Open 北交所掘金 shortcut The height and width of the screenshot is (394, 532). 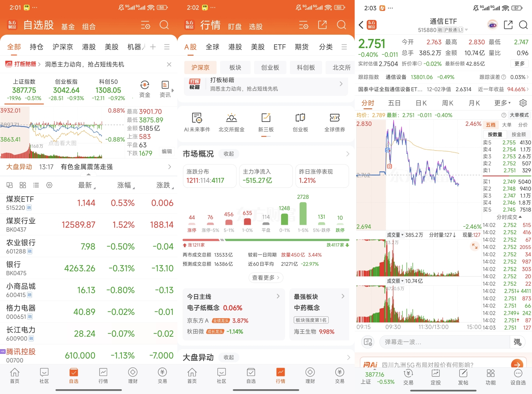click(x=231, y=122)
